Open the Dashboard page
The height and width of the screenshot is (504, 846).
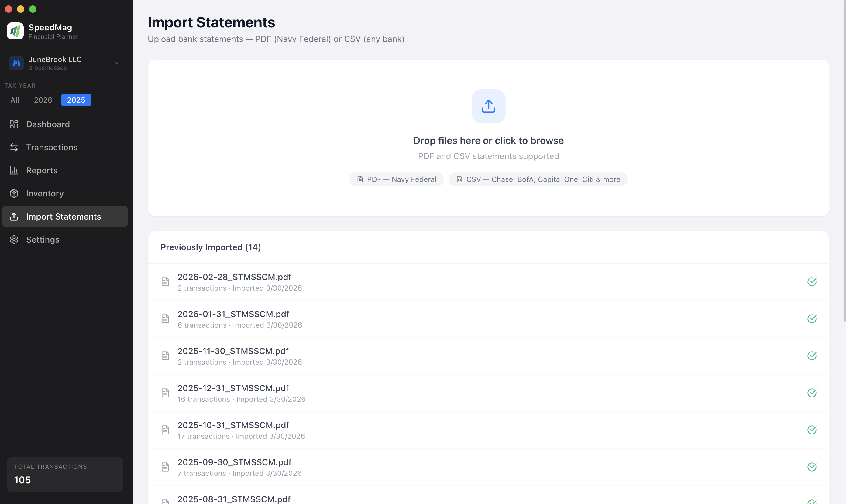tap(48, 124)
